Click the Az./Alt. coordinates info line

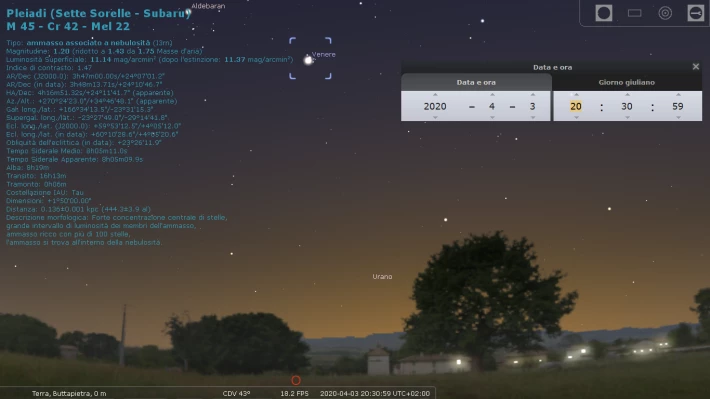click(91, 101)
